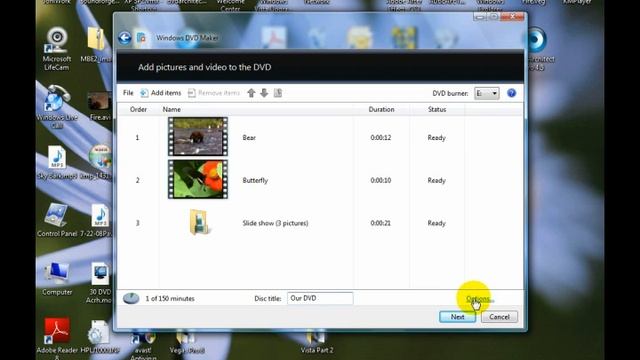Select "Slide show (3 pictures)" entry
The width and height of the screenshot is (640, 360).
coord(276,223)
